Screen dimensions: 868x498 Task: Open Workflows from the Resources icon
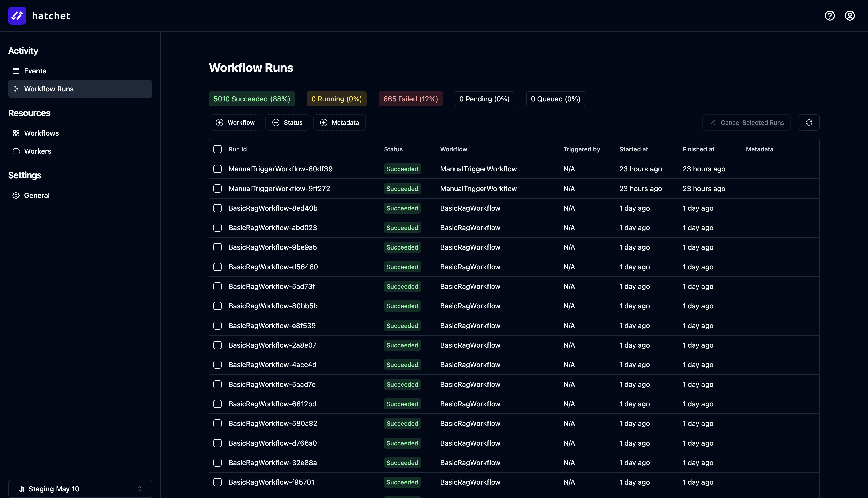pyautogui.click(x=16, y=133)
